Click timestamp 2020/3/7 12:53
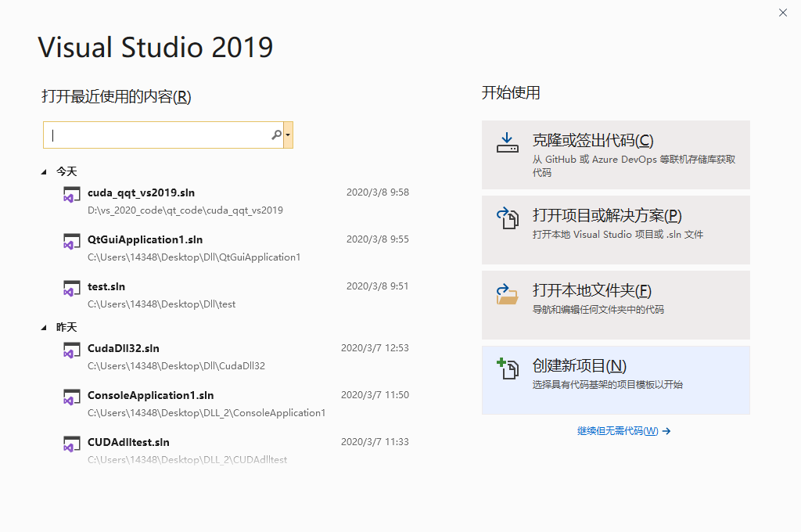 [375, 348]
